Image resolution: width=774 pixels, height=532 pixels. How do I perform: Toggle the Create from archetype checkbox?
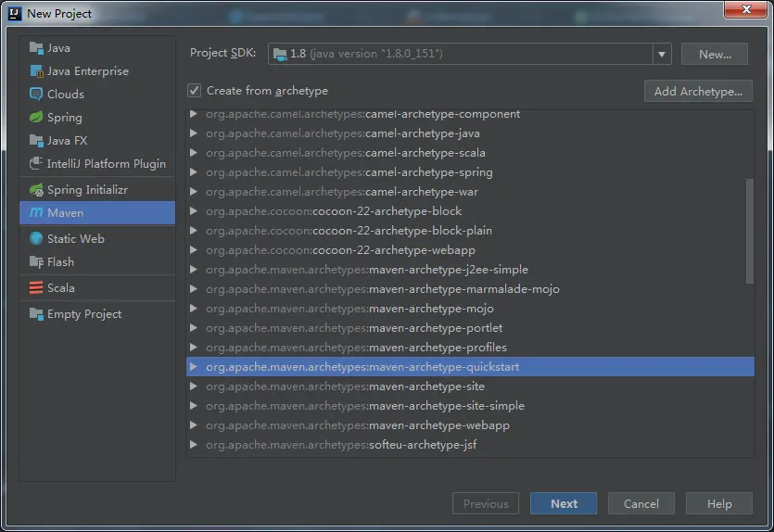194,90
